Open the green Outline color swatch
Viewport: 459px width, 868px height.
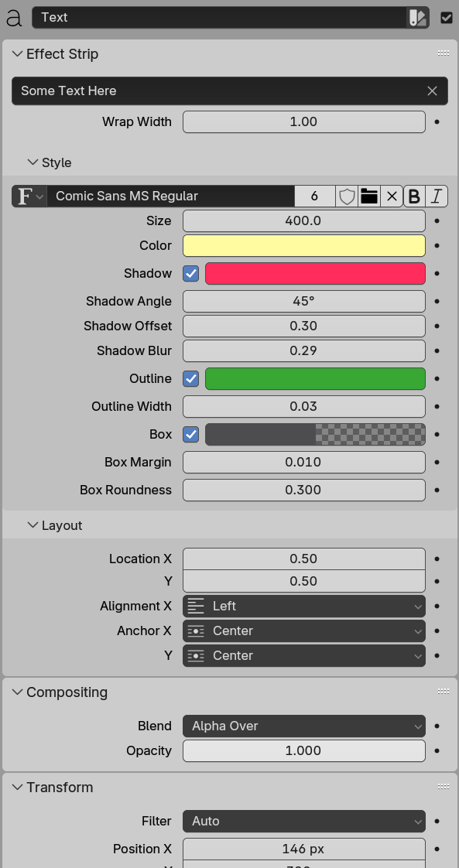click(x=315, y=378)
